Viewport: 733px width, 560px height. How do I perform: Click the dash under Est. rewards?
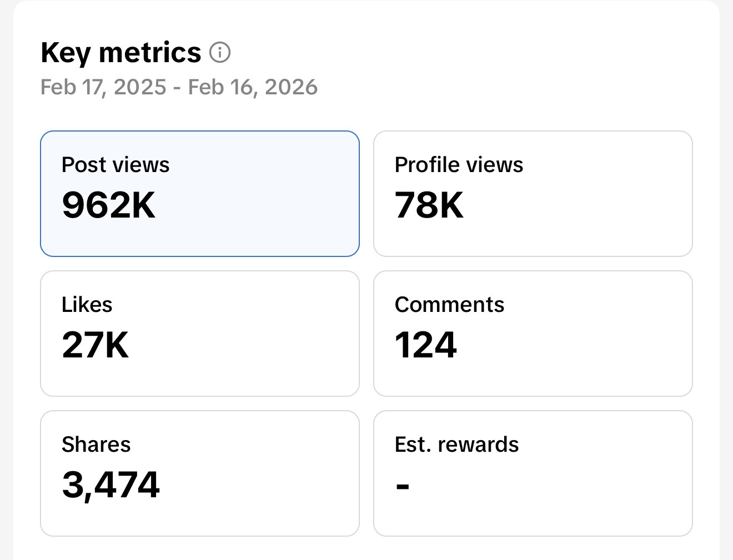tap(402, 486)
